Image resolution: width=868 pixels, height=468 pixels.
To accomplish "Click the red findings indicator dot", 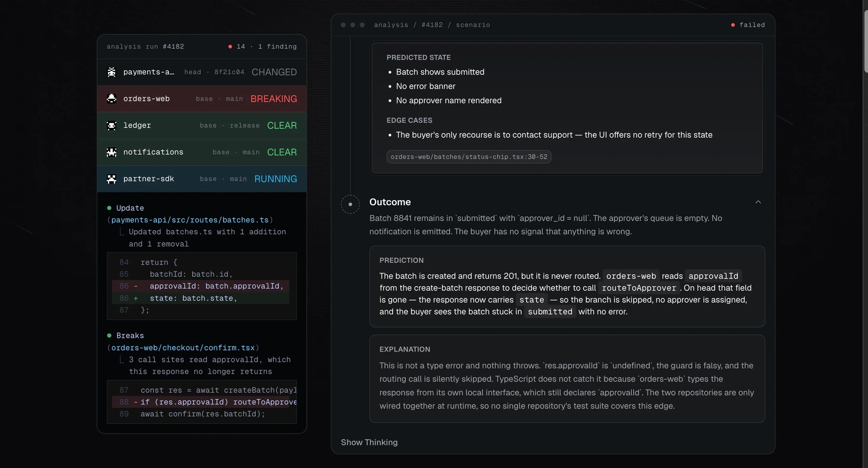I will click(230, 47).
